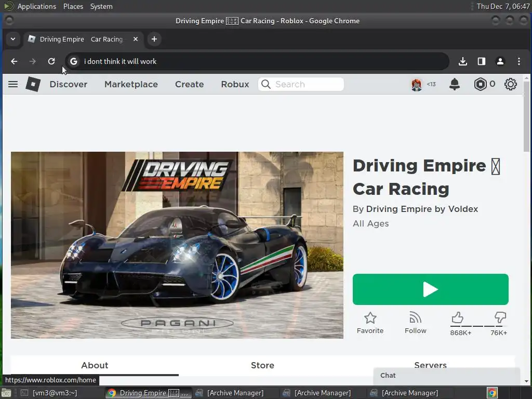Click the show desktop icon in taskbar
The image size is (532, 399).
pos(7,393)
